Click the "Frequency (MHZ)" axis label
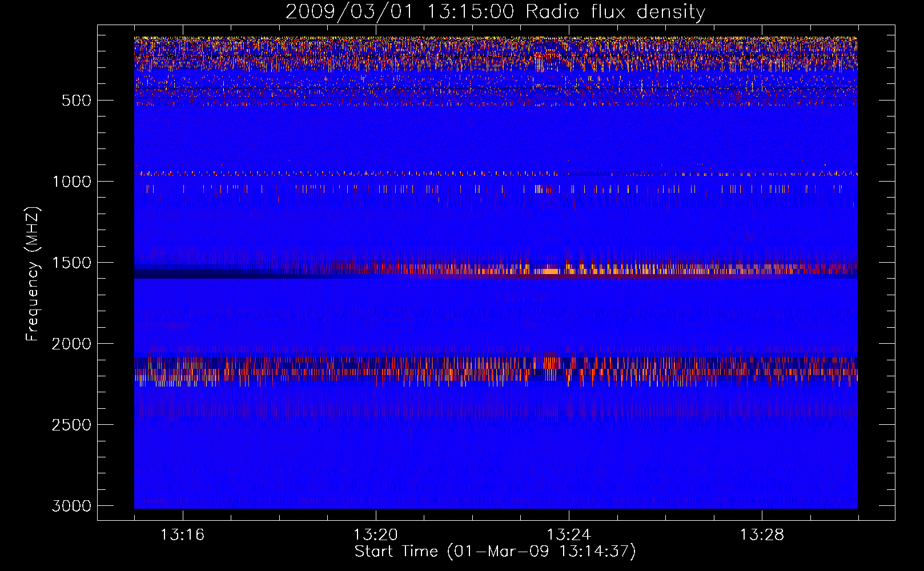Viewport: 924px width, 571px height. [x=33, y=274]
